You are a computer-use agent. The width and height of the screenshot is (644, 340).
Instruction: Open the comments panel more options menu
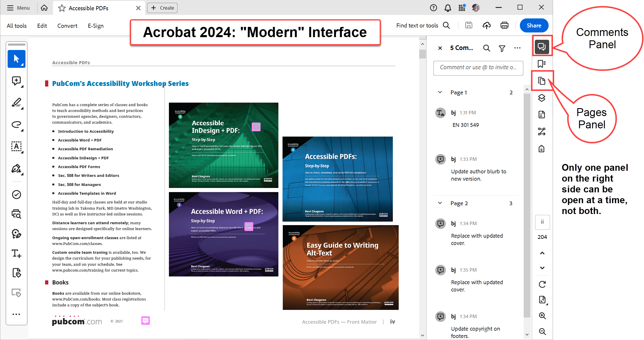(x=517, y=48)
